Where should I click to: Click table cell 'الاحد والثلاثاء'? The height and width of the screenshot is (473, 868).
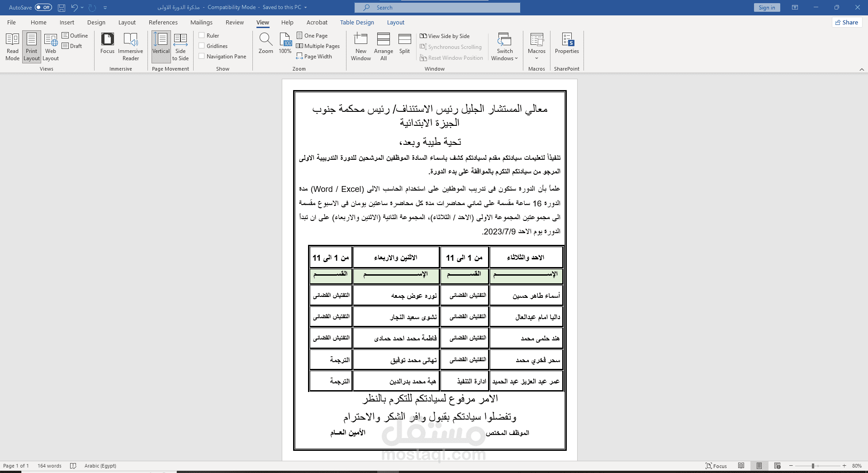(x=526, y=257)
